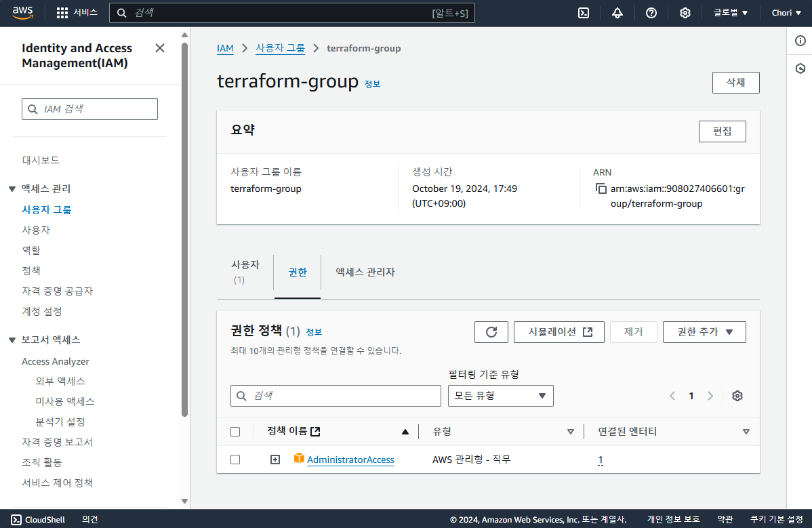Refresh the permission policies list

(491, 332)
